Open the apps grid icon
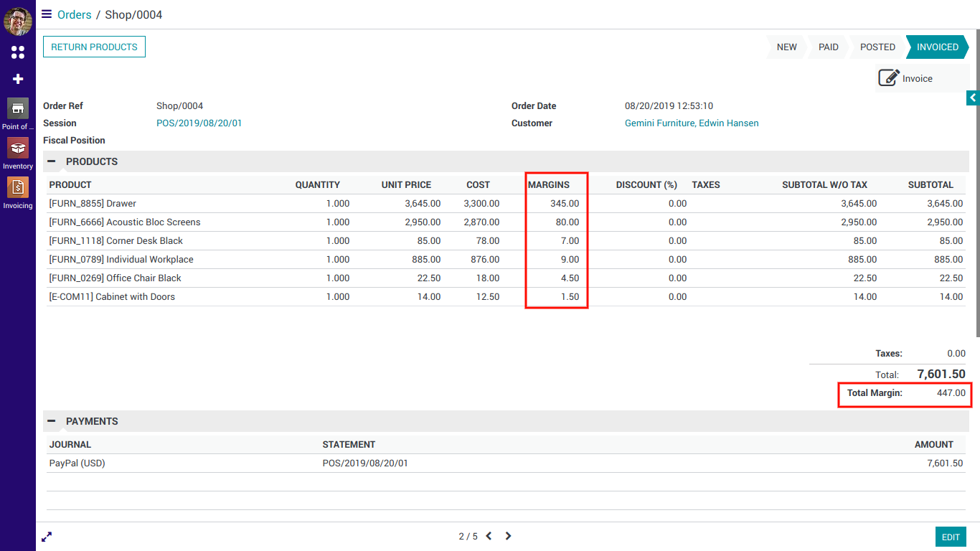The image size is (980, 551). click(18, 52)
